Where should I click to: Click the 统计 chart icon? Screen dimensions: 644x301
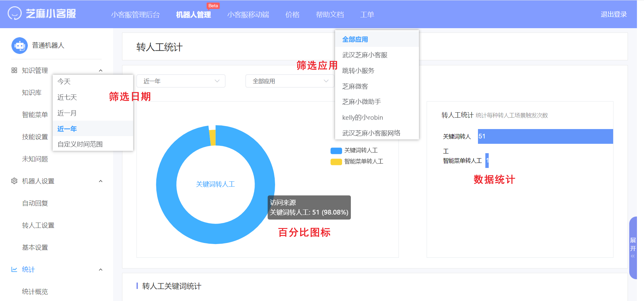click(x=14, y=269)
